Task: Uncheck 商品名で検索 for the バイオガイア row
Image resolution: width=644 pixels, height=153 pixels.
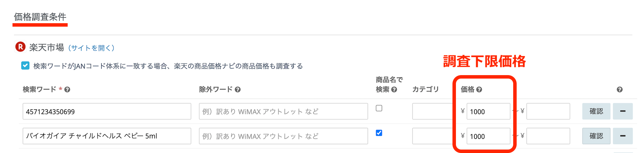Action: pyautogui.click(x=379, y=133)
